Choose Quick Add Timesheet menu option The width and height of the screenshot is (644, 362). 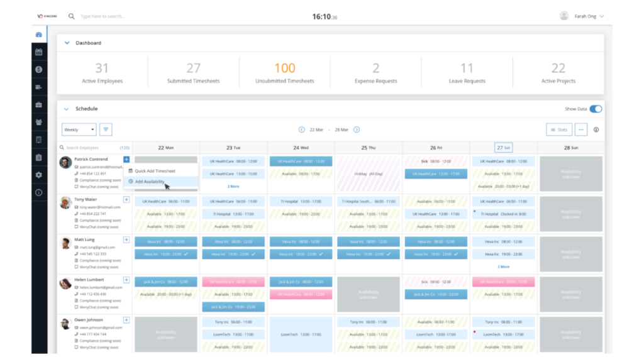[x=154, y=171]
